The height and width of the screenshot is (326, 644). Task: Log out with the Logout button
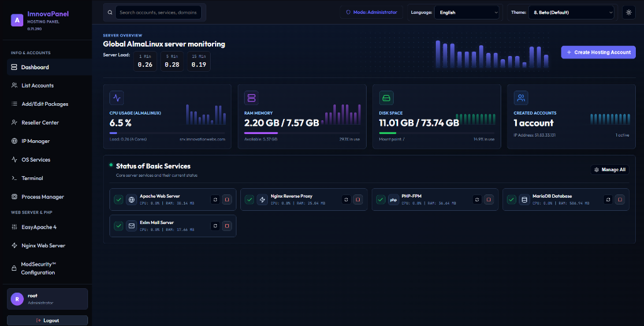coord(47,320)
